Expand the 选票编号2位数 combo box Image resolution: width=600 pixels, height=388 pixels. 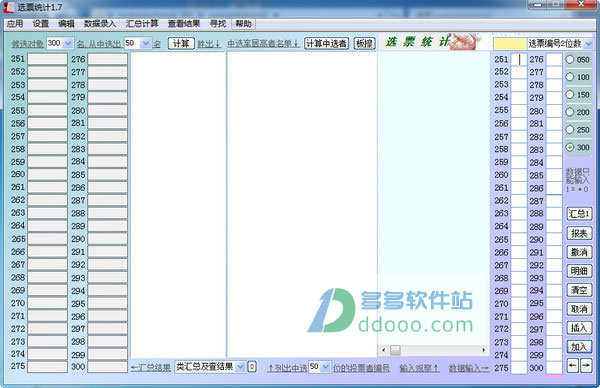point(589,44)
